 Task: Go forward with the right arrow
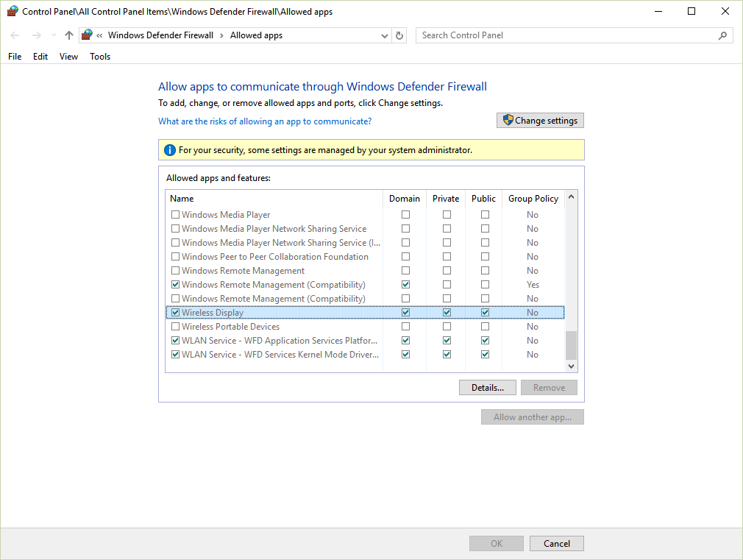(x=36, y=35)
